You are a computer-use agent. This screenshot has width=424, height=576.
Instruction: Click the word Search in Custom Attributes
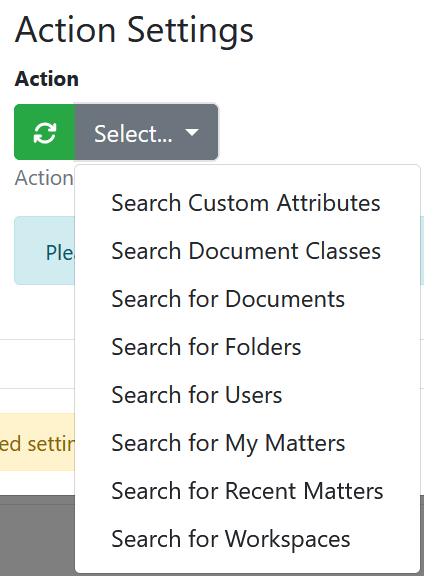pos(146,203)
